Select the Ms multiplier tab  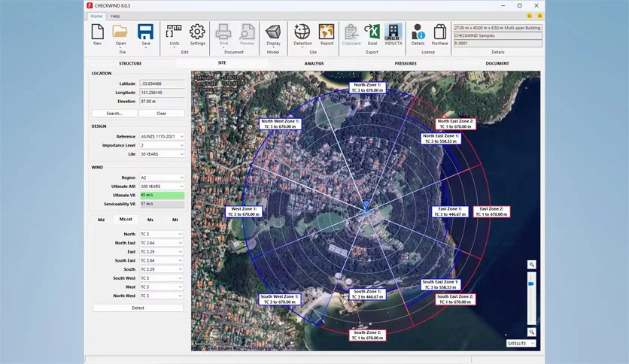pyautogui.click(x=150, y=220)
